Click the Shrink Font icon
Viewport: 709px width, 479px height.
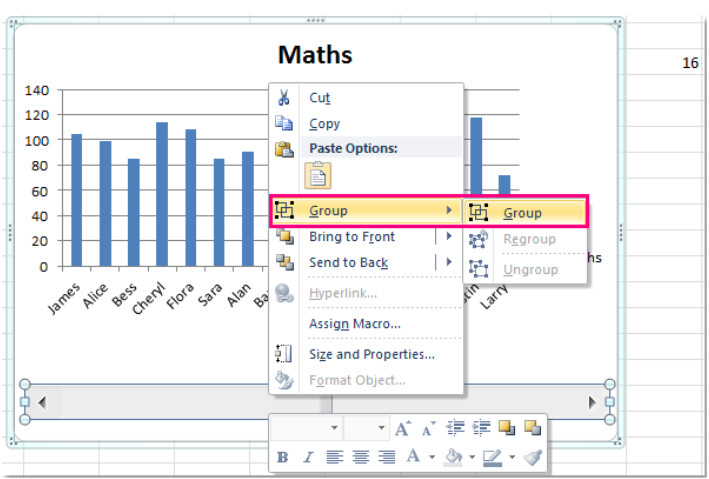[x=429, y=428]
